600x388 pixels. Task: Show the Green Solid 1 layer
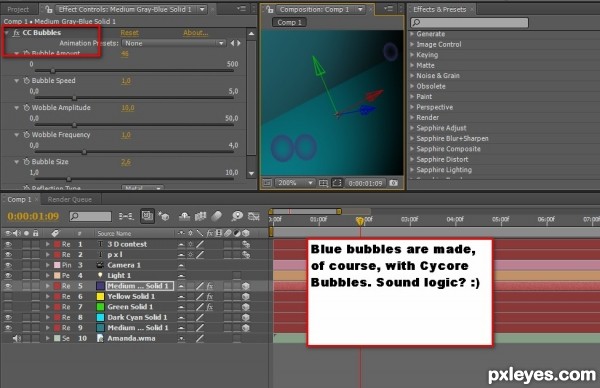tap(8, 307)
